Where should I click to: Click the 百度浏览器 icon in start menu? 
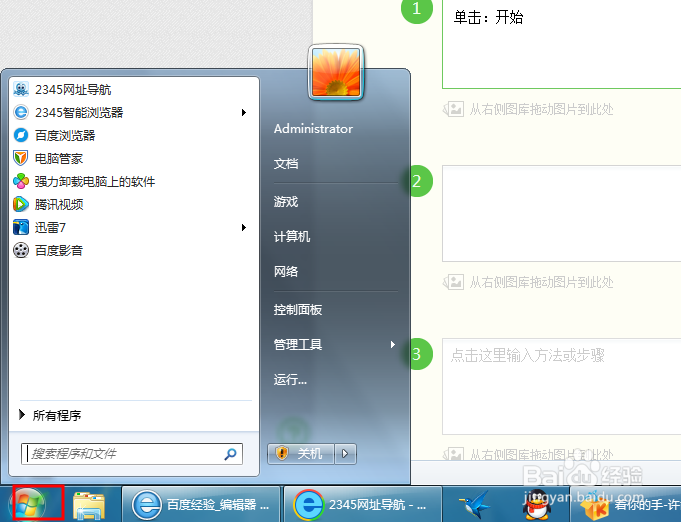[x=21, y=135]
